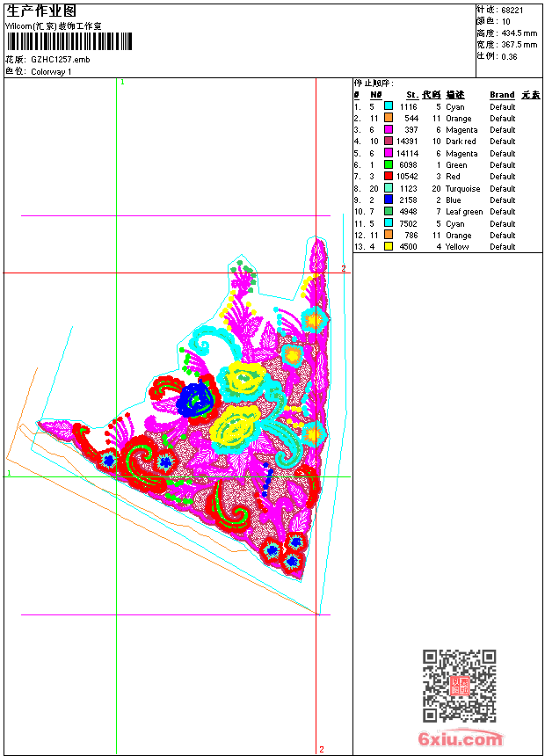Click stitch count 14391 for Dark red
This screenshot has height=756, width=545.
tap(407, 142)
